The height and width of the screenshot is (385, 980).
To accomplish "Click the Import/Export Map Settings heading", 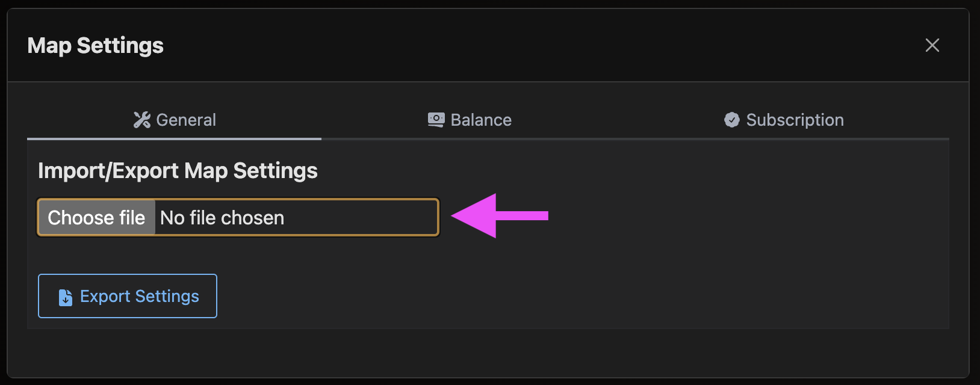I will point(178,170).
